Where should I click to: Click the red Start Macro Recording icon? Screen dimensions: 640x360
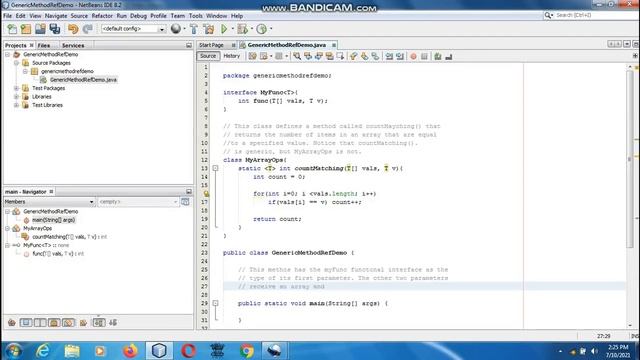tap(413, 56)
